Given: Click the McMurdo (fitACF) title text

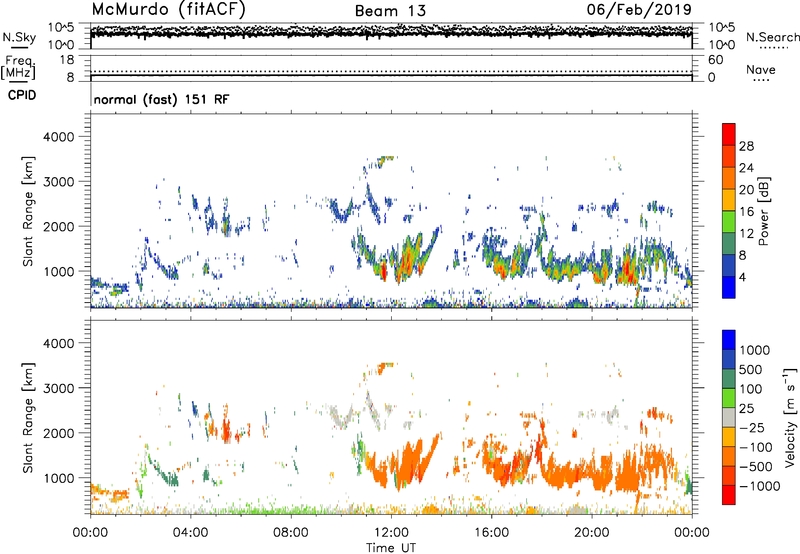Looking at the screenshot, I should (x=168, y=9).
